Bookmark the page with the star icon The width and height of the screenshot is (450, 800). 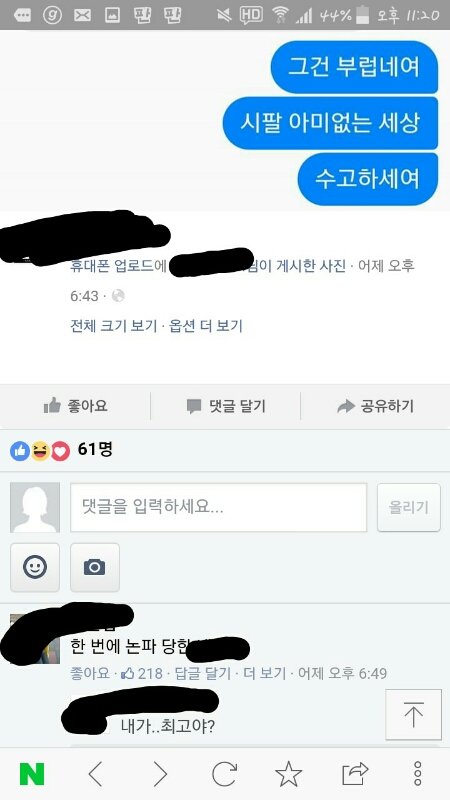pos(289,774)
